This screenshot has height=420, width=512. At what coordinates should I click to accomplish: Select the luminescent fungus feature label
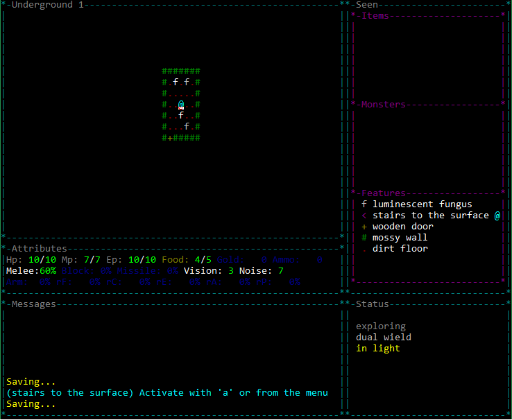coord(423,204)
